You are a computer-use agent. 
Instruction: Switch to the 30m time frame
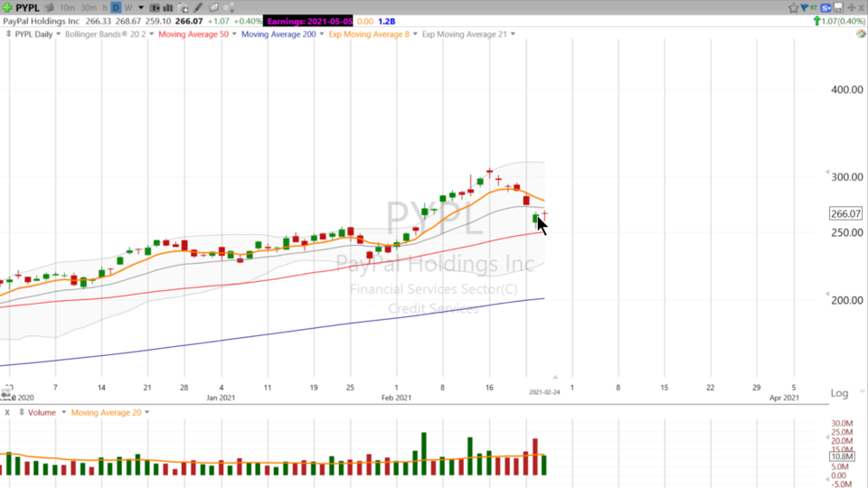pos(89,8)
